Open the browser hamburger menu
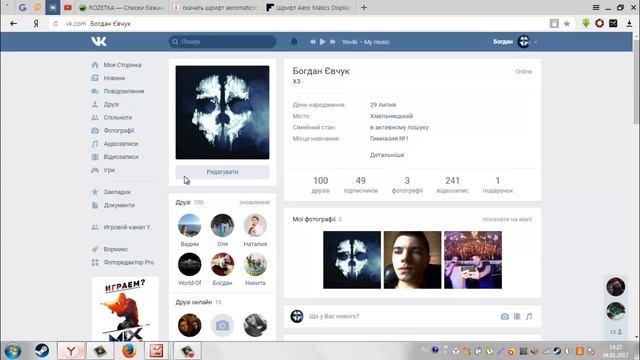This screenshot has height=360, width=640. (596, 7)
